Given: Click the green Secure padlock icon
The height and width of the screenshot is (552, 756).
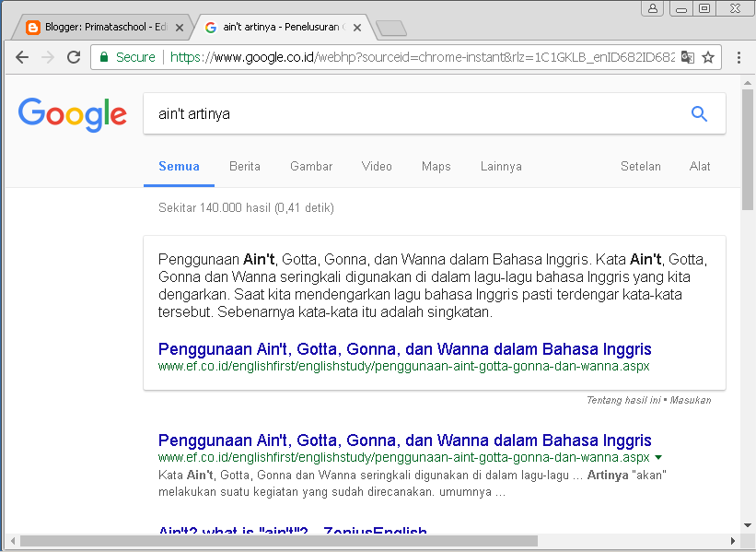Looking at the screenshot, I should pyautogui.click(x=104, y=57).
